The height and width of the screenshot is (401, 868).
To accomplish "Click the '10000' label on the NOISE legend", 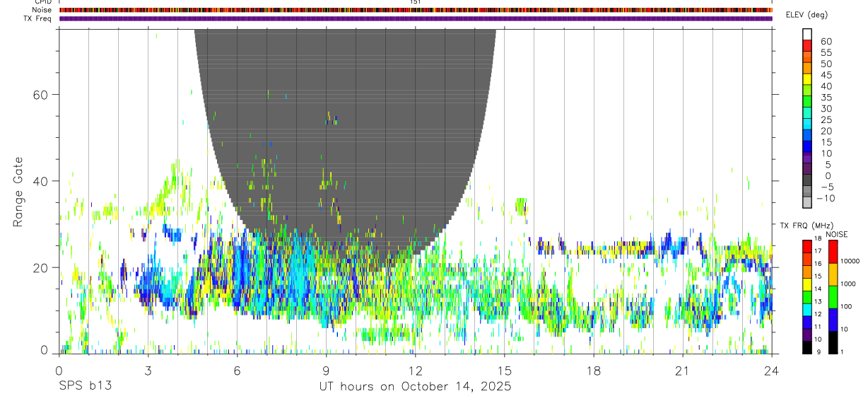I will (850, 262).
